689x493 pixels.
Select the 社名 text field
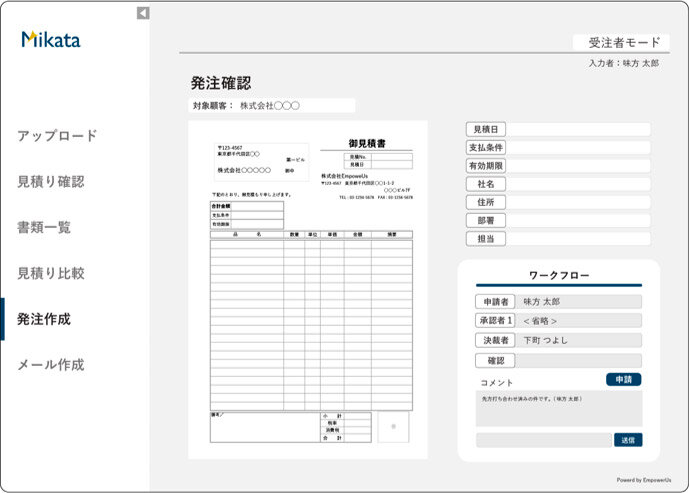point(580,184)
